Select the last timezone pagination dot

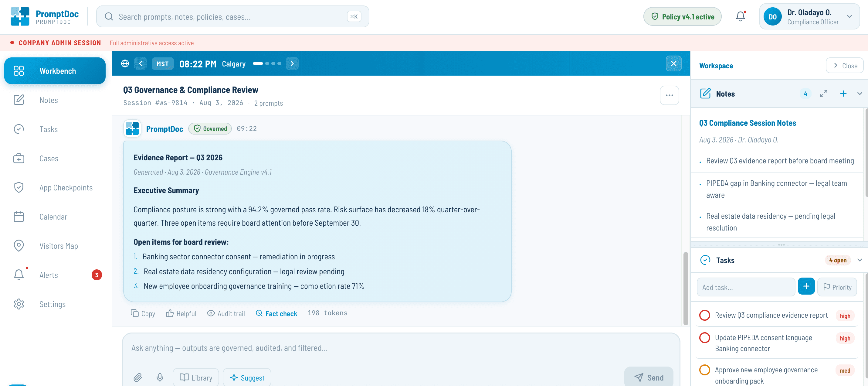pyautogui.click(x=279, y=64)
